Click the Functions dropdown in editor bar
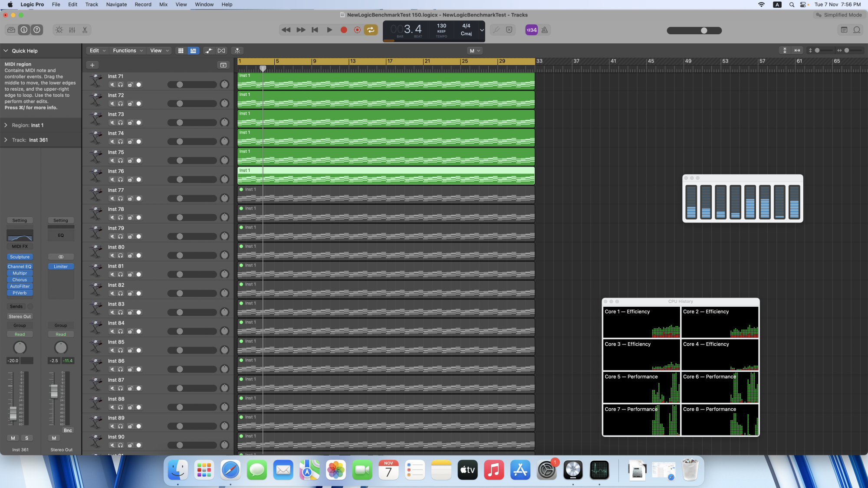 [x=125, y=51]
